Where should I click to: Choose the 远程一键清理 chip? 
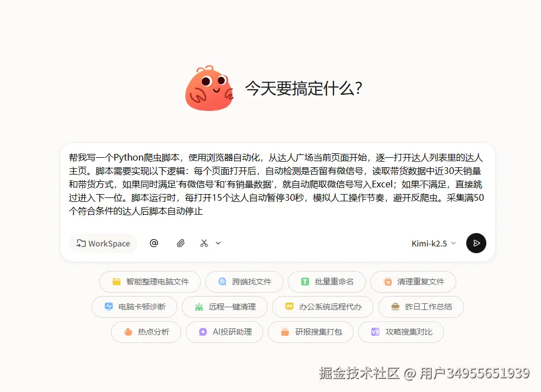[225, 307]
